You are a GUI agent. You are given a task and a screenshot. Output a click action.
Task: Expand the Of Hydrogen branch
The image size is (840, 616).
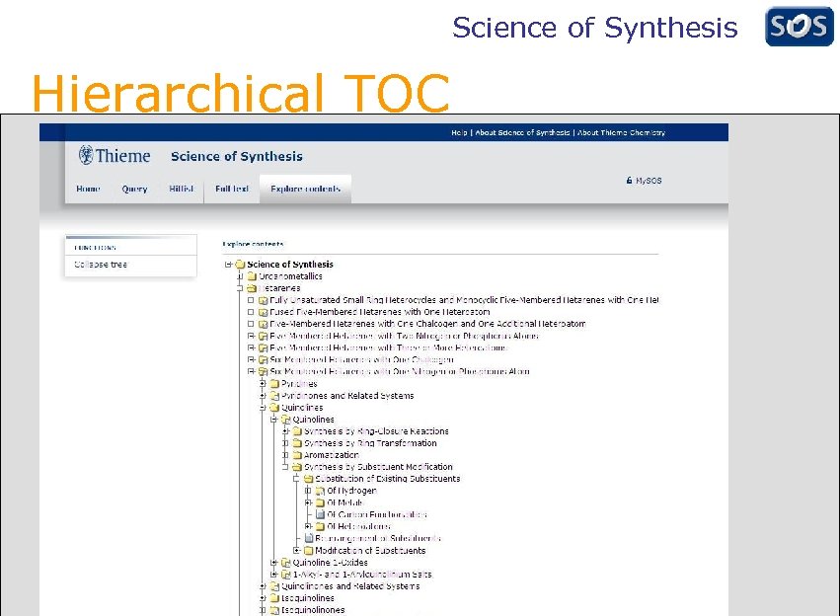point(308,491)
